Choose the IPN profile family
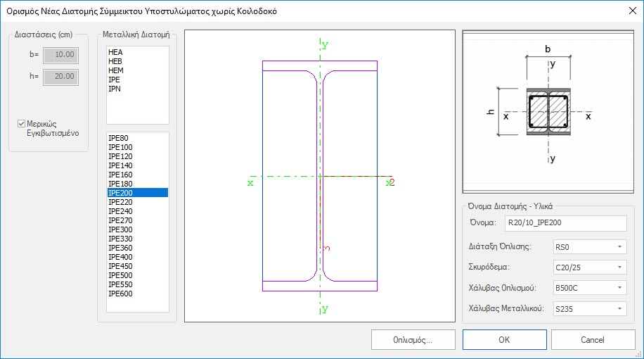This screenshot has width=644, height=359. (x=115, y=89)
